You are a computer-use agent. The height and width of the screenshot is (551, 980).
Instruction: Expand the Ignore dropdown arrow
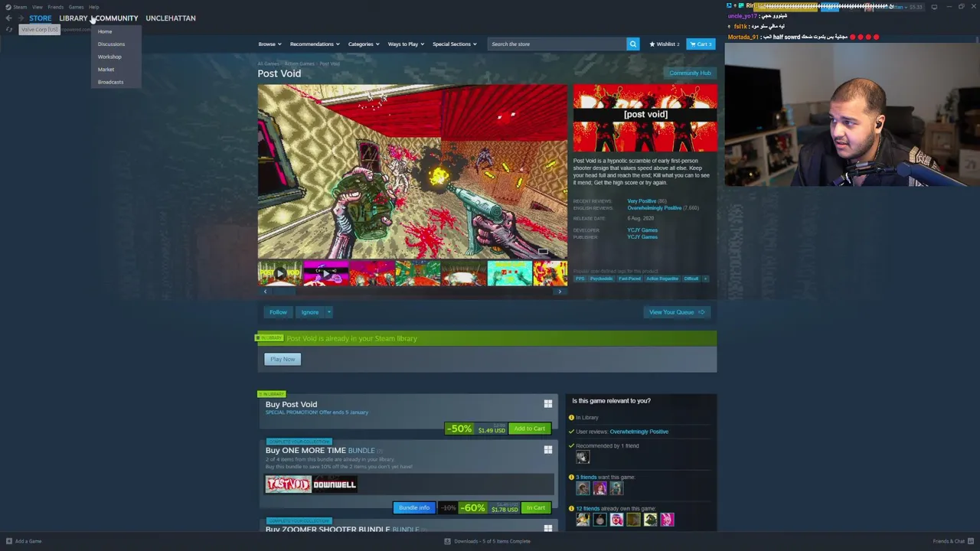pos(328,312)
